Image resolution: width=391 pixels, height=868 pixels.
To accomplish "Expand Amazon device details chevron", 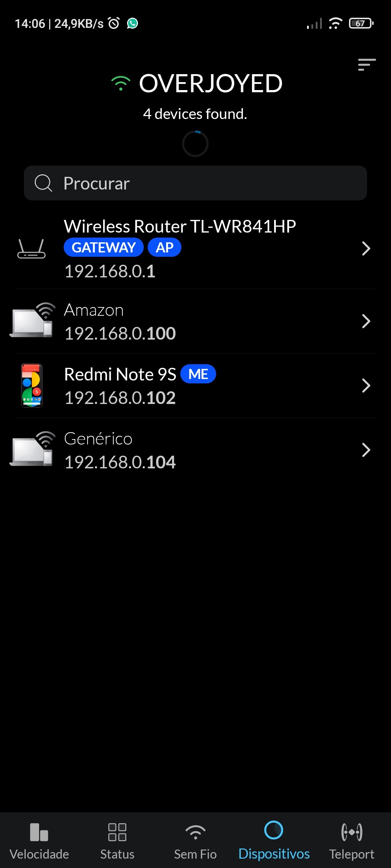I will (x=366, y=321).
